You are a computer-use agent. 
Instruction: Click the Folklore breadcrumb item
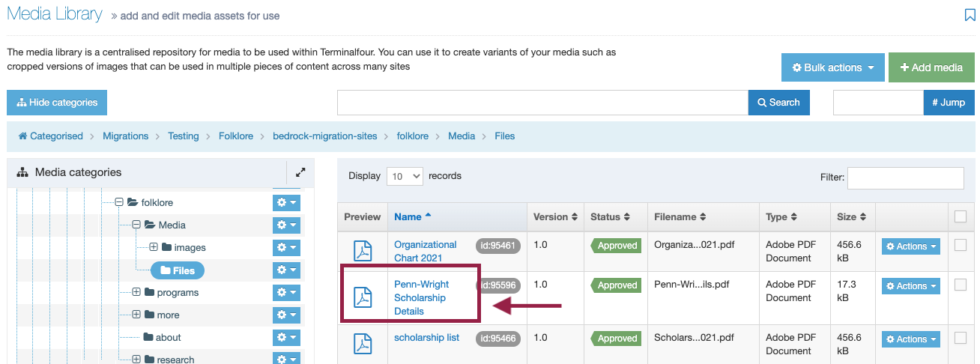click(236, 136)
